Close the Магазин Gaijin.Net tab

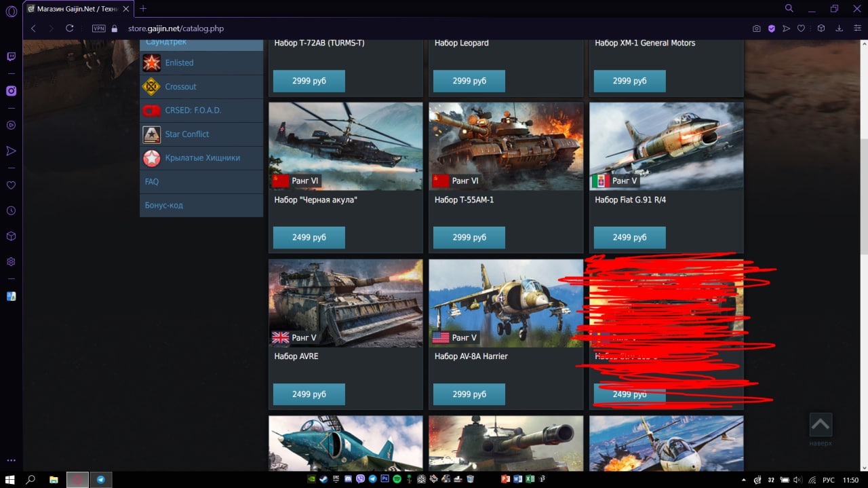127,9
